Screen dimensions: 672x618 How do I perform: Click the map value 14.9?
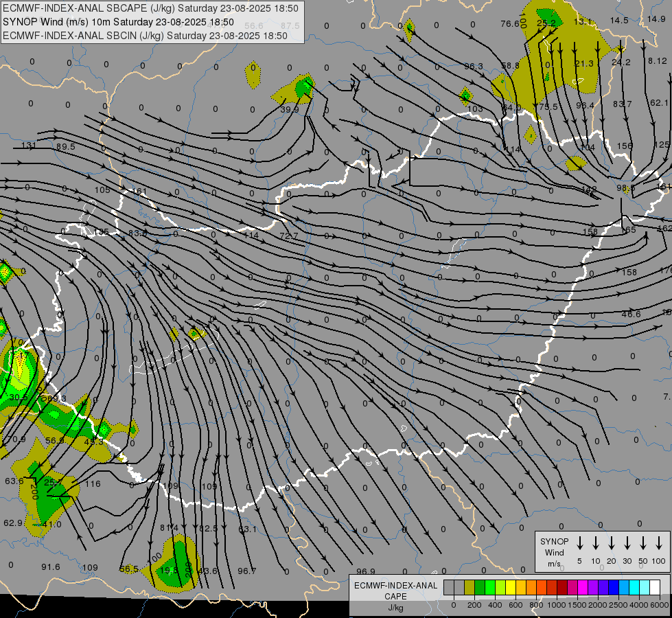pos(656,19)
